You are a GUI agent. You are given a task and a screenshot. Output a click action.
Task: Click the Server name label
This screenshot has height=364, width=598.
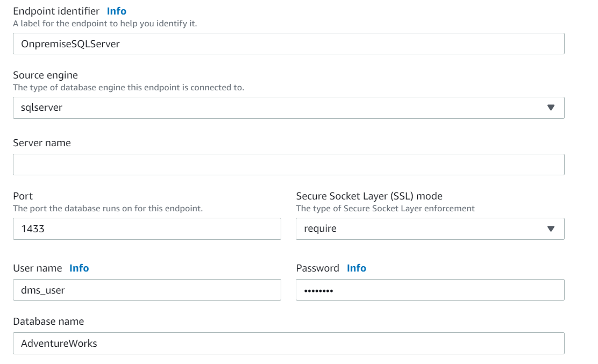[x=41, y=142]
